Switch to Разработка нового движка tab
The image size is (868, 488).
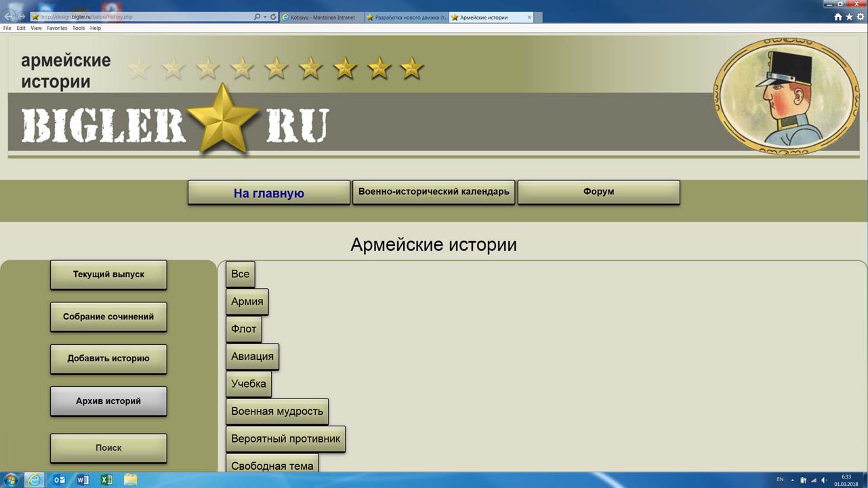point(406,18)
